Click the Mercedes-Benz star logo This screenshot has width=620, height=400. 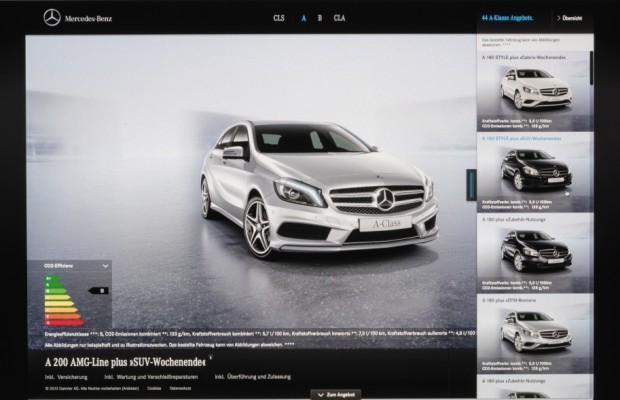pos(52,18)
